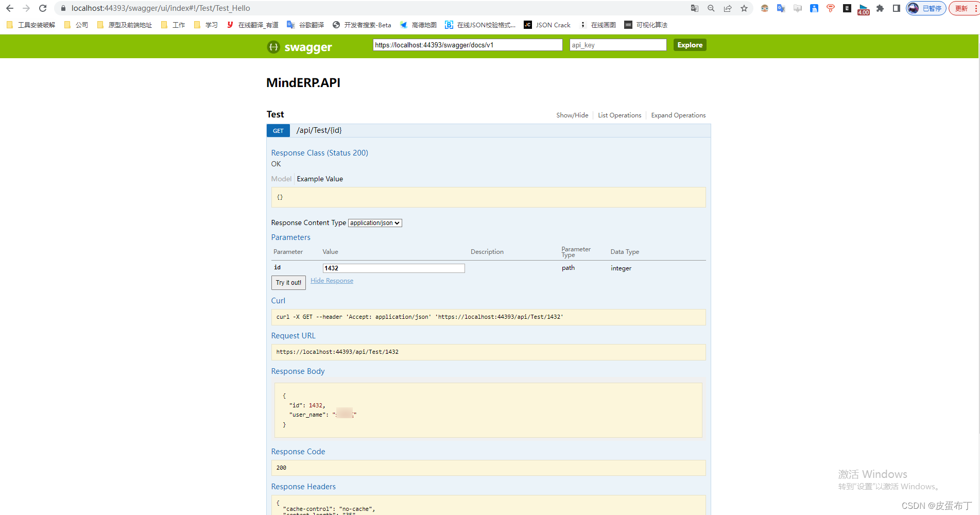This screenshot has width=980, height=515.
Task: Click the Response Class (Status 200) heading
Action: (320, 153)
